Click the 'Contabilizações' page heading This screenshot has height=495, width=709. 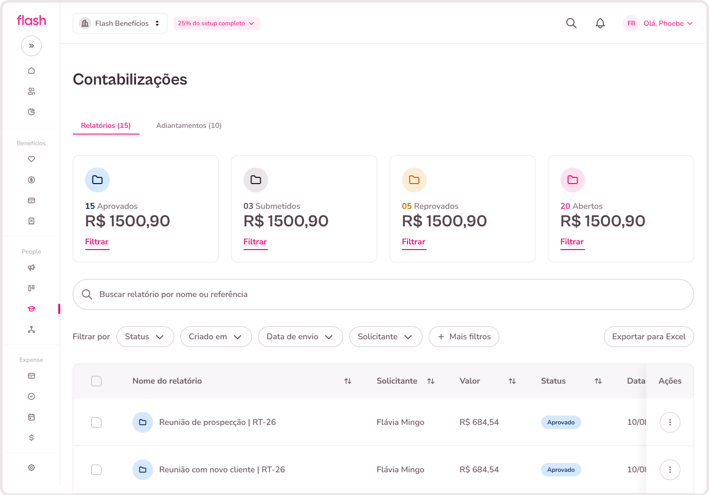[130, 80]
